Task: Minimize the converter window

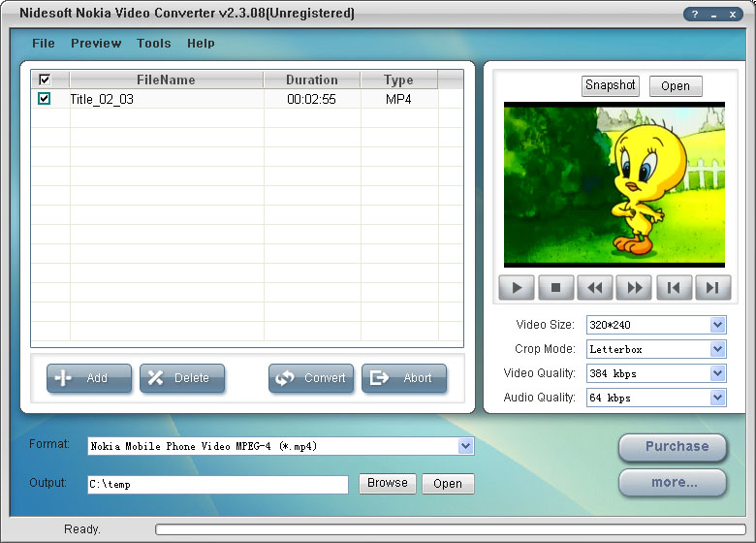Action: pos(713,14)
